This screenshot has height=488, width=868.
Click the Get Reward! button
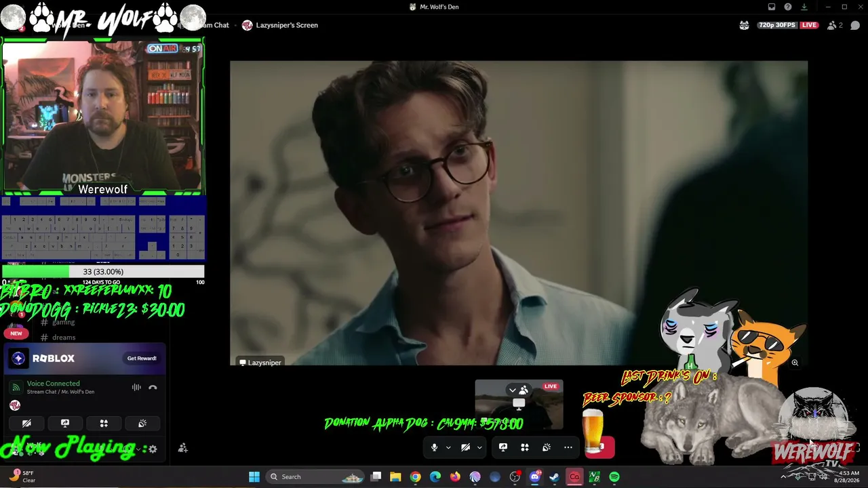tap(142, 358)
